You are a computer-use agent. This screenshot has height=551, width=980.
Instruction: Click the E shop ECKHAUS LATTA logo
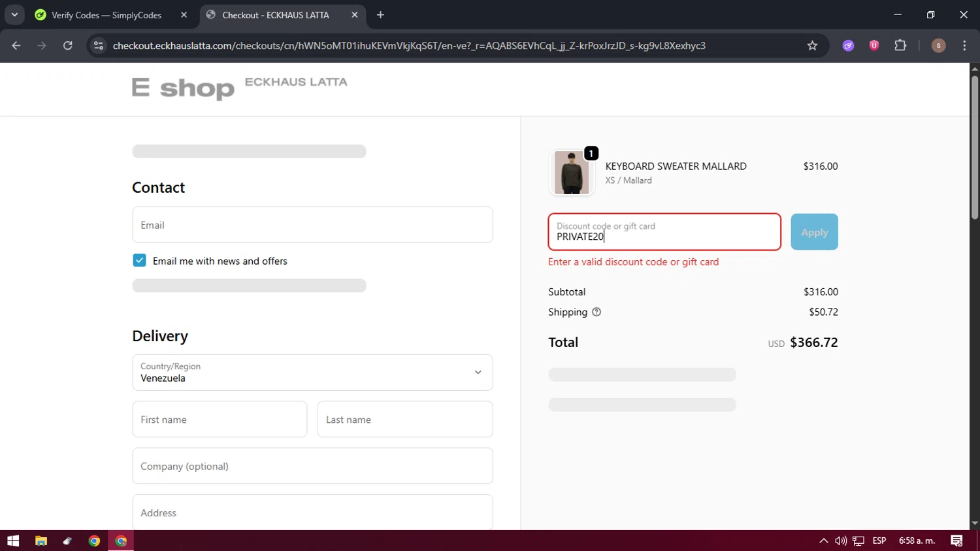(240, 88)
